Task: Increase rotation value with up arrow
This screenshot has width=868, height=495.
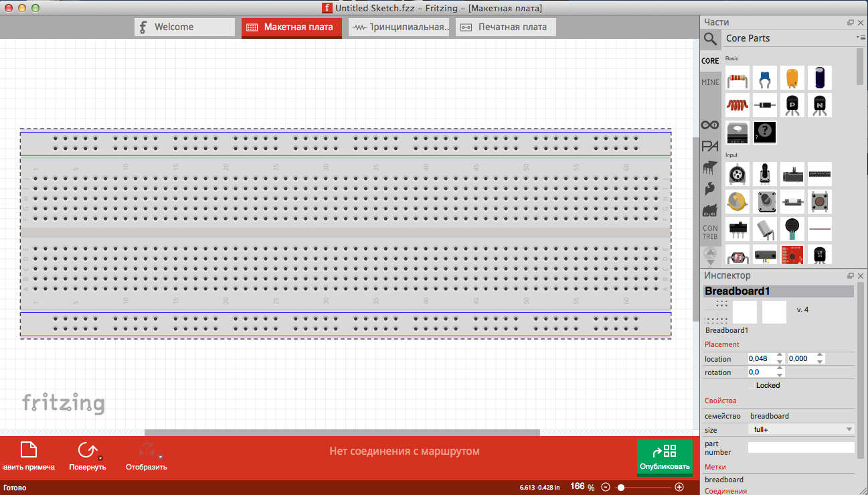Action: (x=780, y=369)
